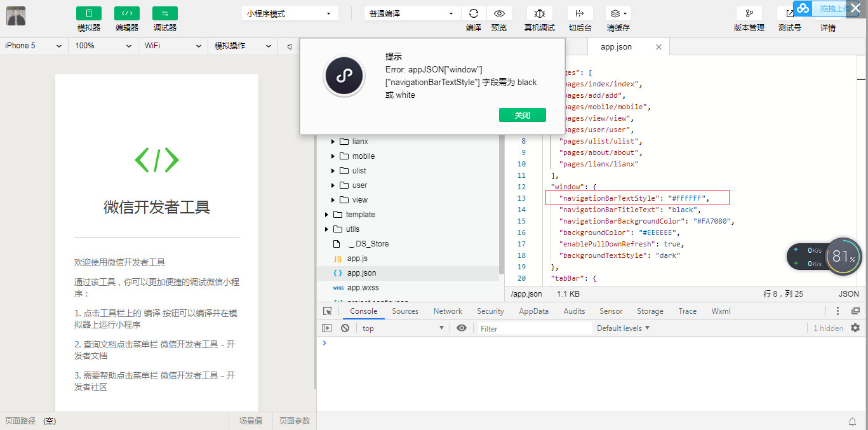Switch to the Console tab
Screen dimensions: 868x430
pos(364,311)
